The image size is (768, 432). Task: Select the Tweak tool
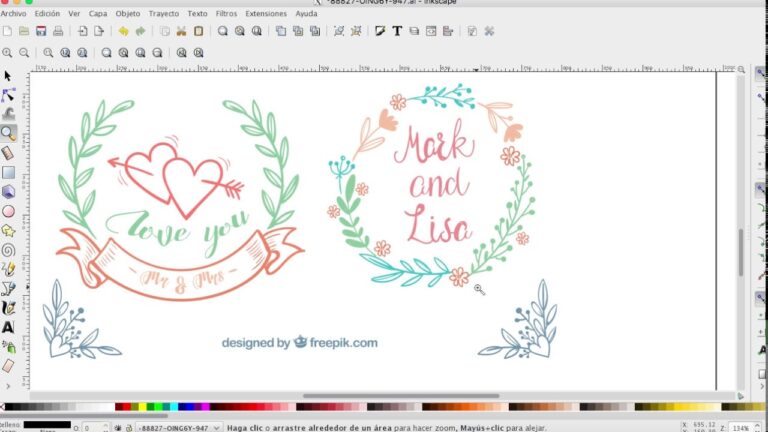pos(8,114)
